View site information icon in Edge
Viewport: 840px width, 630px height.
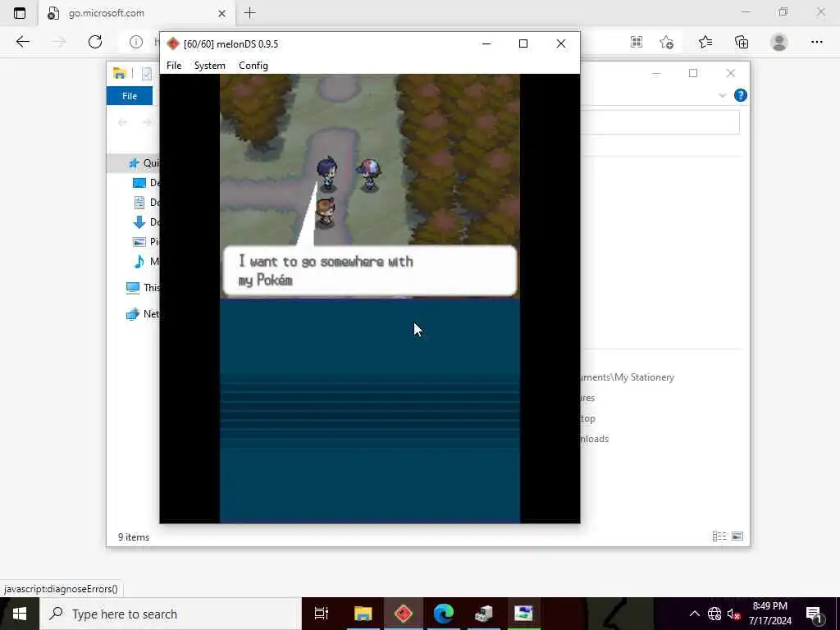pyautogui.click(x=136, y=42)
